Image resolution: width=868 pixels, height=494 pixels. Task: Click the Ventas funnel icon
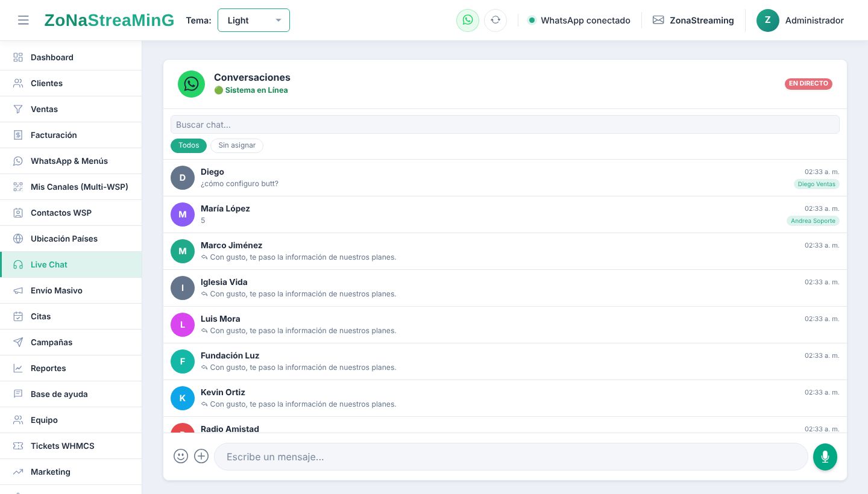point(18,109)
